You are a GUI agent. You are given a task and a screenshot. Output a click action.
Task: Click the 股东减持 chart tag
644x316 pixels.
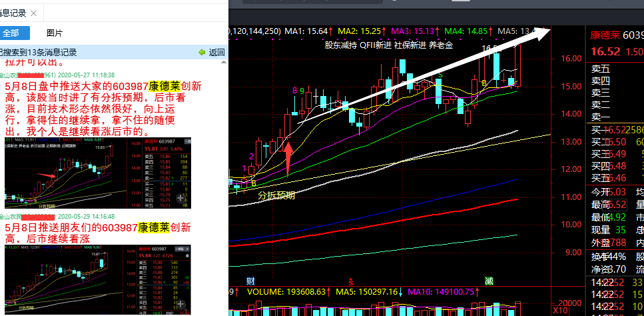(x=340, y=45)
